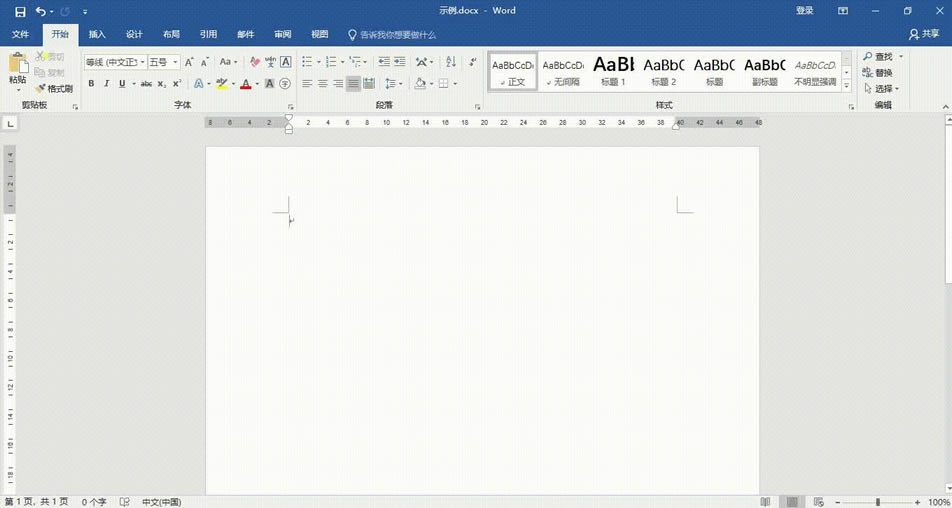
Task: Apply strikethrough (abc) formatting
Action: [x=146, y=84]
